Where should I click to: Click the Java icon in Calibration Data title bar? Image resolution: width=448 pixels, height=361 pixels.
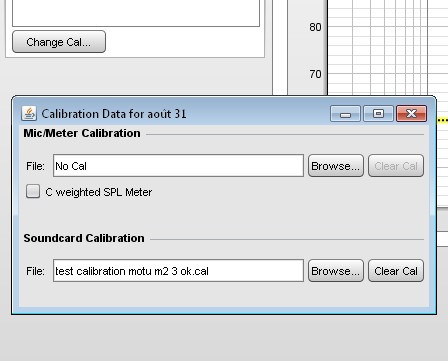pos(29,113)
